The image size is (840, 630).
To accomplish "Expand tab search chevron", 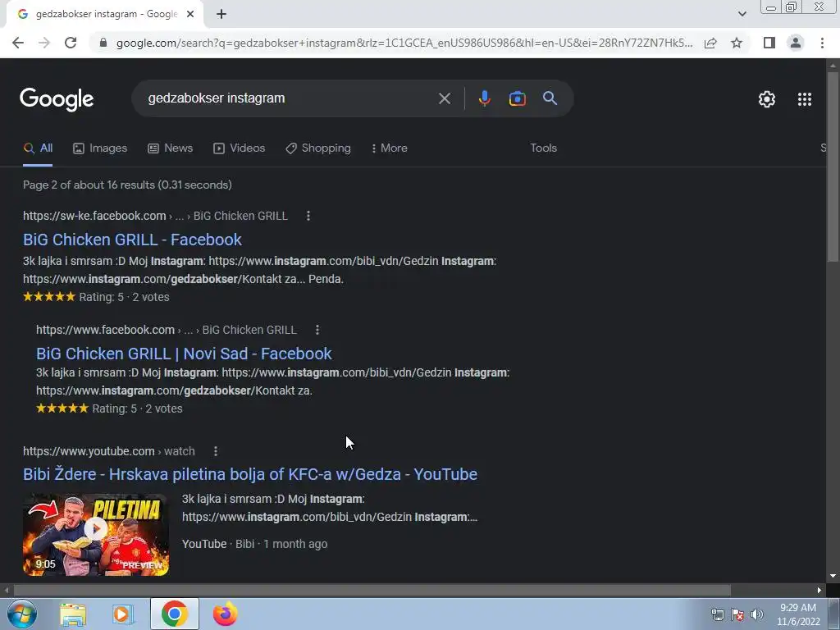I will coord(742,14).
